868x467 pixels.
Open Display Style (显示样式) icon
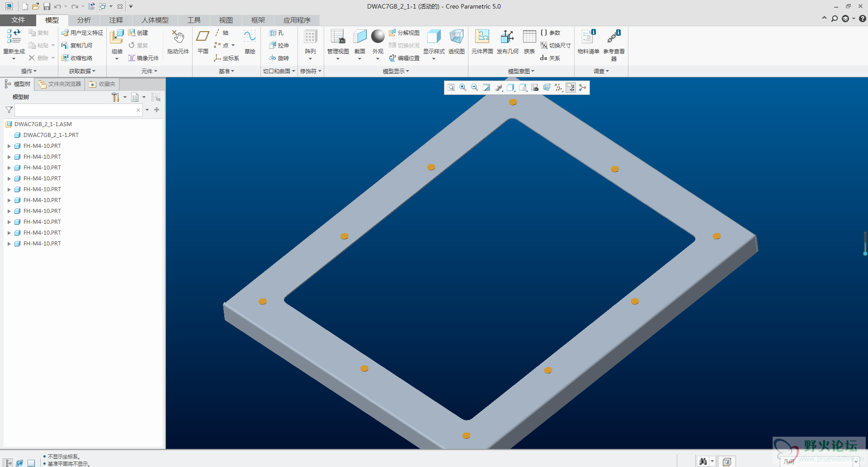tap(434, 37)
